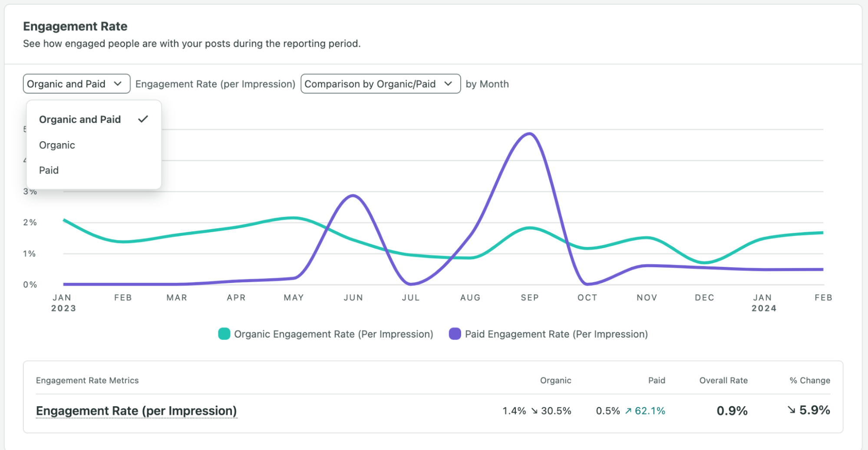This screenshot has width=868, height=450.
Task: Click the JAN 2023 label on the x-axis
Action: [63, 303]
